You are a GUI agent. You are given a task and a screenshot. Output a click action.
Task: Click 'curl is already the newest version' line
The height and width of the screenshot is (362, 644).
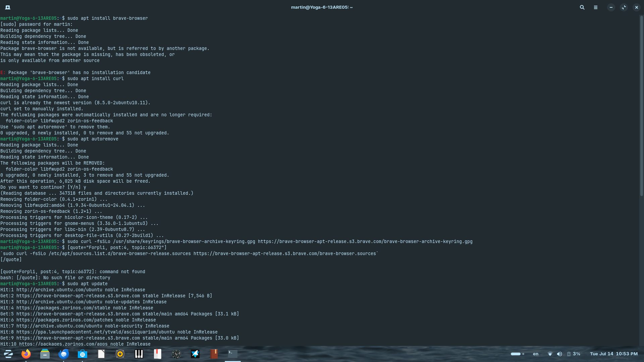(75, 103)
